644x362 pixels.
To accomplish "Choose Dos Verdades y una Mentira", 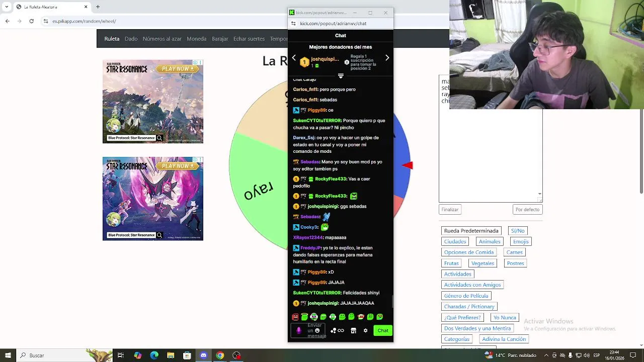I will pyautogui.click(x=477, y=328).
